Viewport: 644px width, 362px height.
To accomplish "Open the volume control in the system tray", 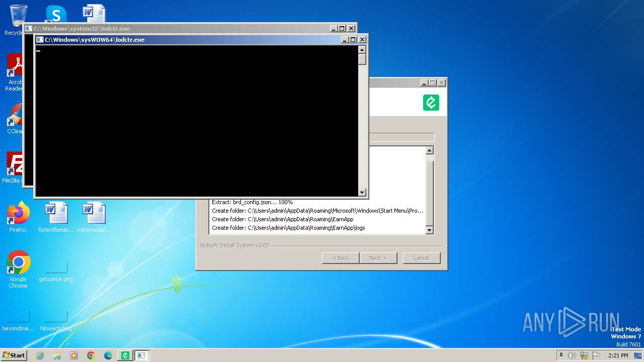I will click(572, 355).
